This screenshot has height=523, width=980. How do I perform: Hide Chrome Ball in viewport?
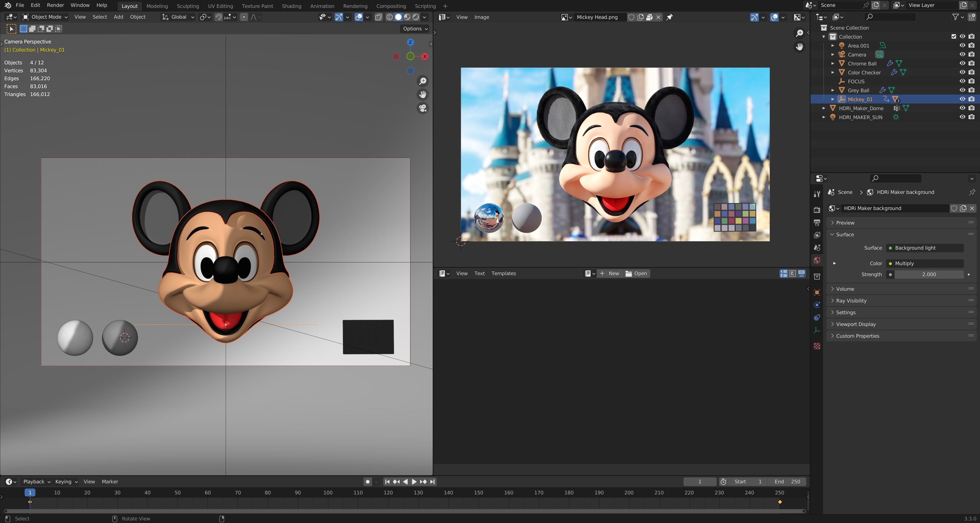pyautogui.click(x=962, y=63)
